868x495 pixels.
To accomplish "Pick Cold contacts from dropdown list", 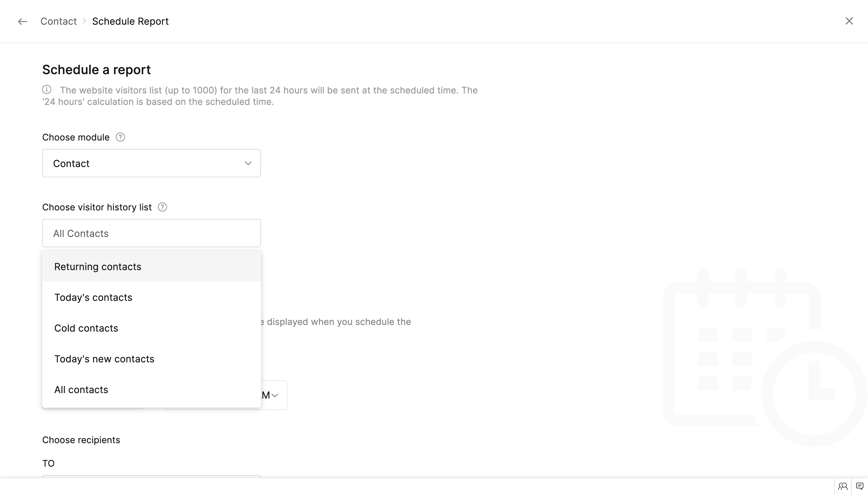I will click(86, 328).
